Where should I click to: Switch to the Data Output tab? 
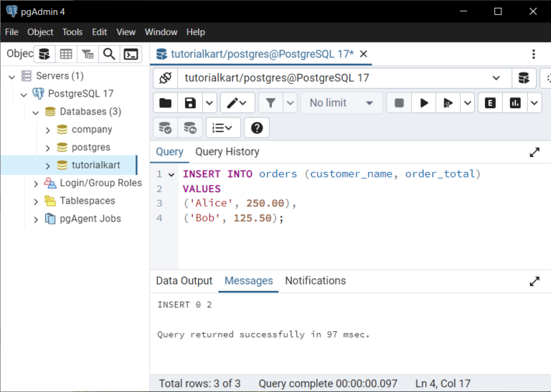click(x=184, y=281)
